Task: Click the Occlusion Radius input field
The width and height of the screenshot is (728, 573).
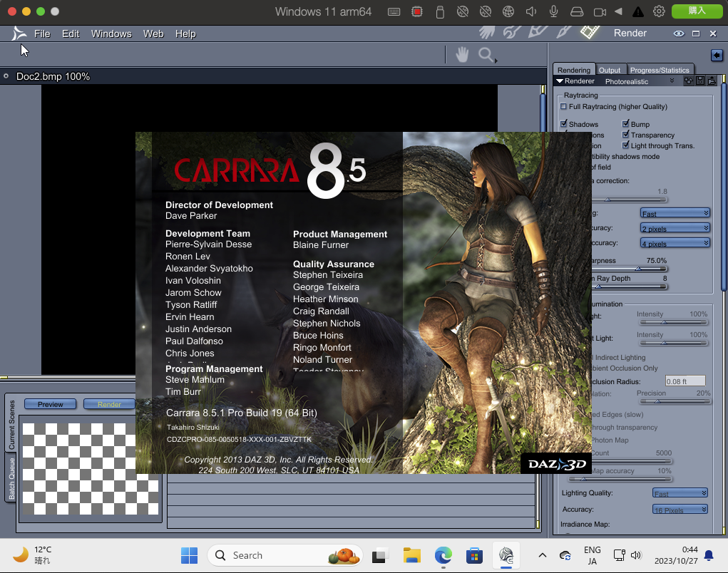Action: 685,381
